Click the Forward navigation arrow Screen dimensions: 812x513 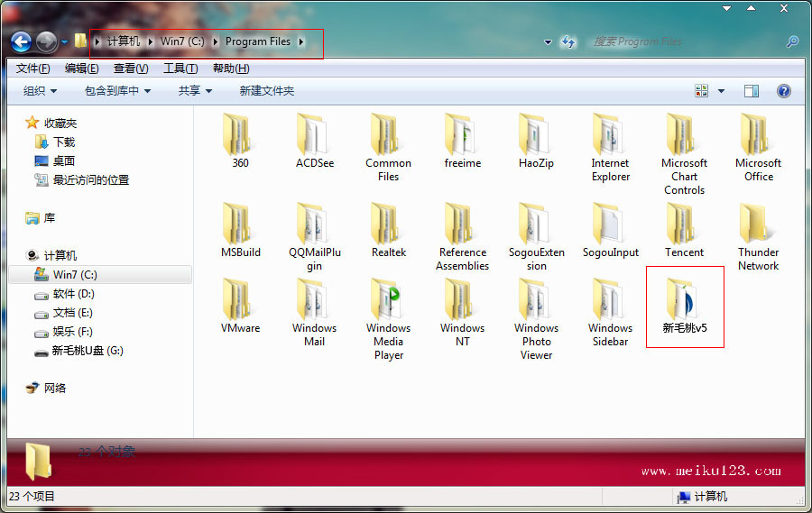(47, 42)
